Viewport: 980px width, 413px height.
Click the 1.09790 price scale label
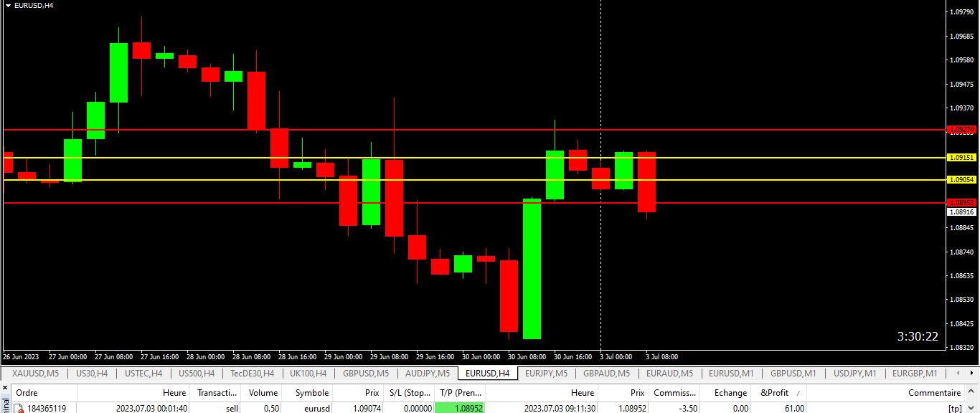[x=961, y=12]
